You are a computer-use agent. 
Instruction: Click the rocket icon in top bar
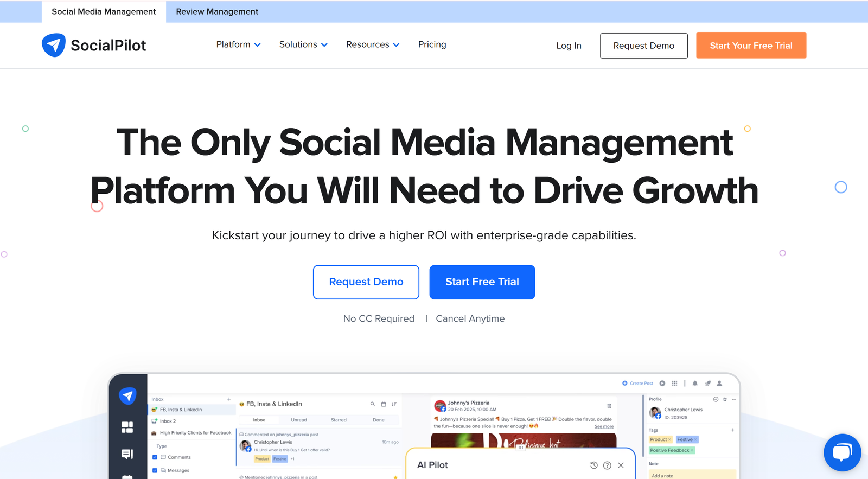(x=707, y=384)
